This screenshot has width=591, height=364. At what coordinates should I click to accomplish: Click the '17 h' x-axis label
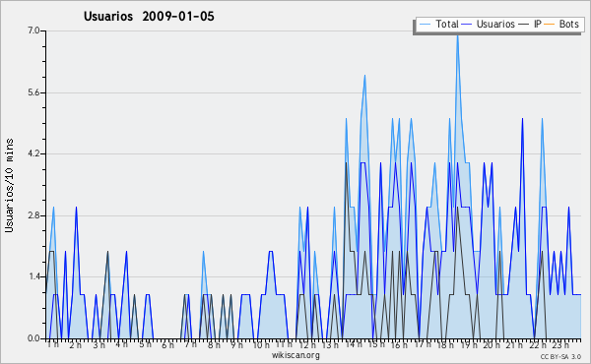click(423, 344)
